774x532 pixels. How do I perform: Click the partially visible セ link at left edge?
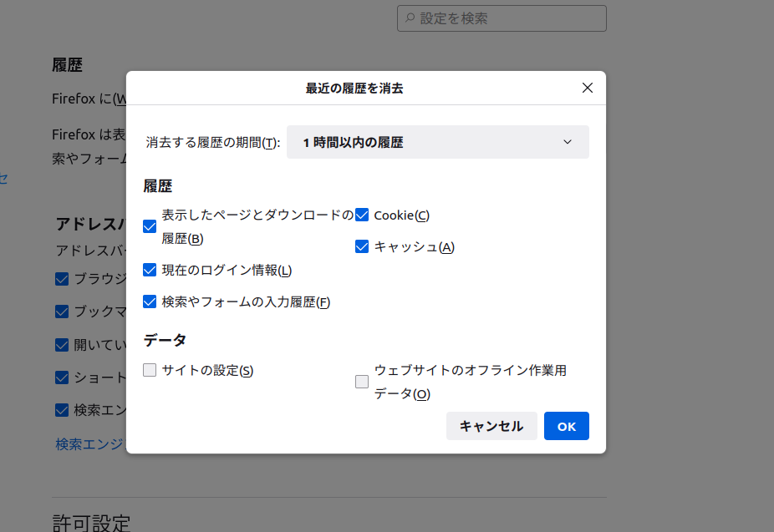pos(3,178)
